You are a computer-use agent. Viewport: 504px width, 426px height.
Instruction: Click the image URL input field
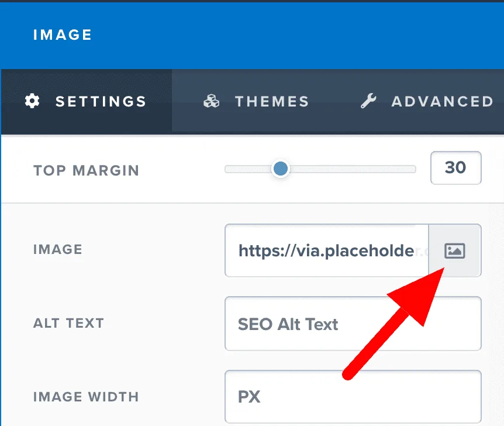coord(327,250)
